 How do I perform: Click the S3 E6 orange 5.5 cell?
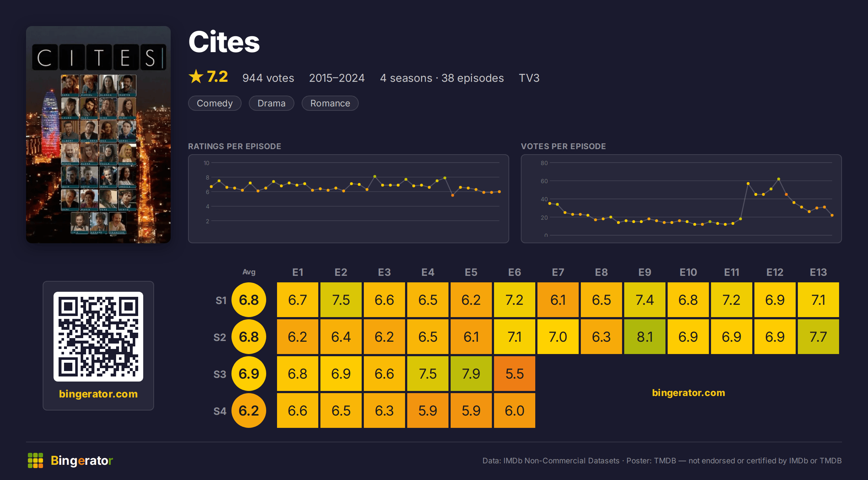tap(515, 374)
